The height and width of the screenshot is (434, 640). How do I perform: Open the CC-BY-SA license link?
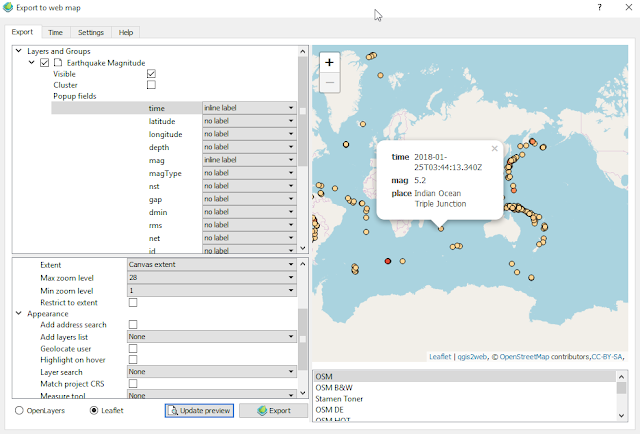[607, 356]
